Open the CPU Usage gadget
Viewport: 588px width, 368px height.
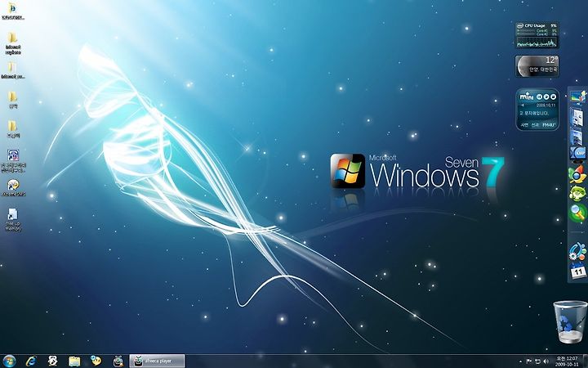click(537, 34)
